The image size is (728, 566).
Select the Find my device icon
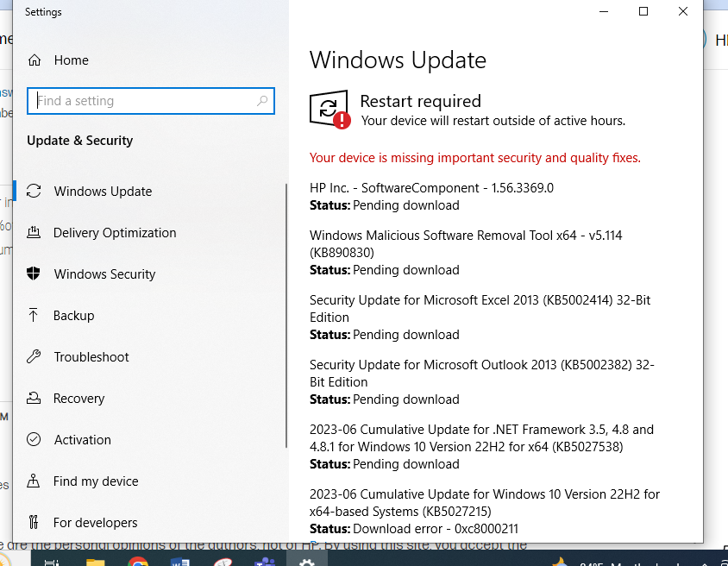[x=33, y=481]
